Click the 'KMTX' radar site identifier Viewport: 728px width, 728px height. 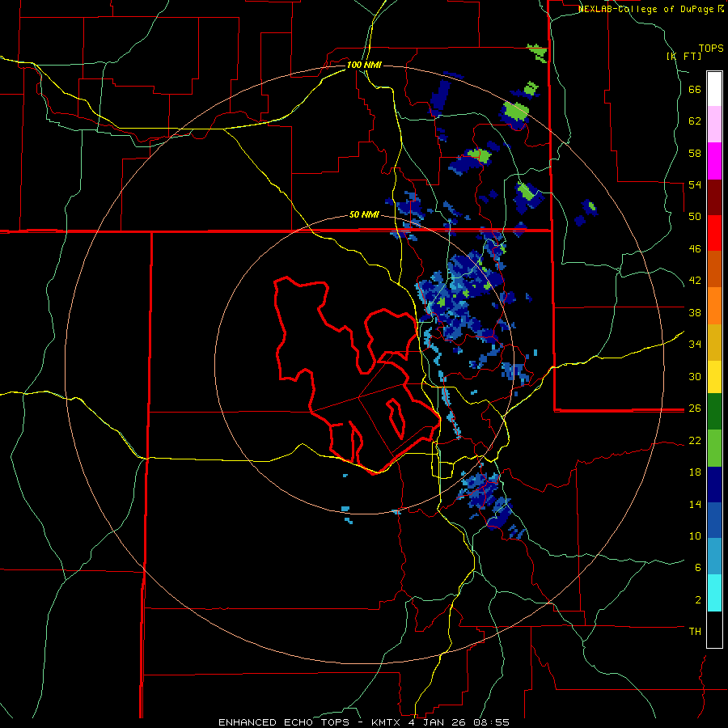coord(386,722)
